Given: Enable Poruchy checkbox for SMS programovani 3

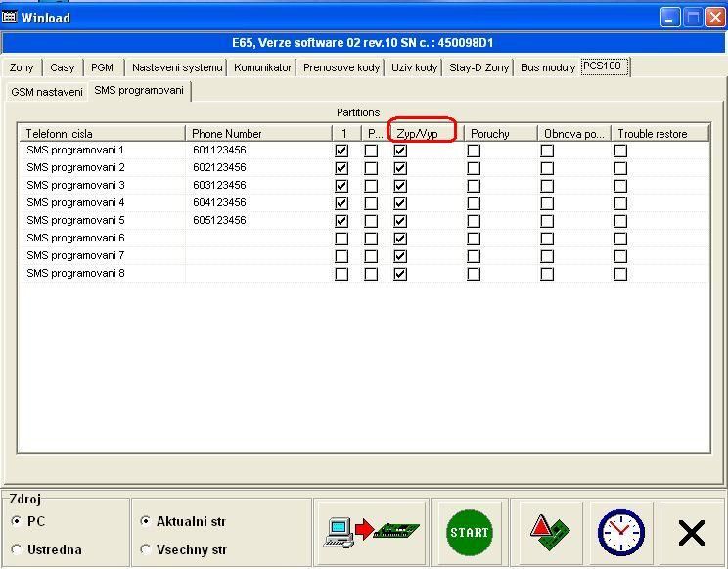Looking at the screenshot, I should [474, 186].
